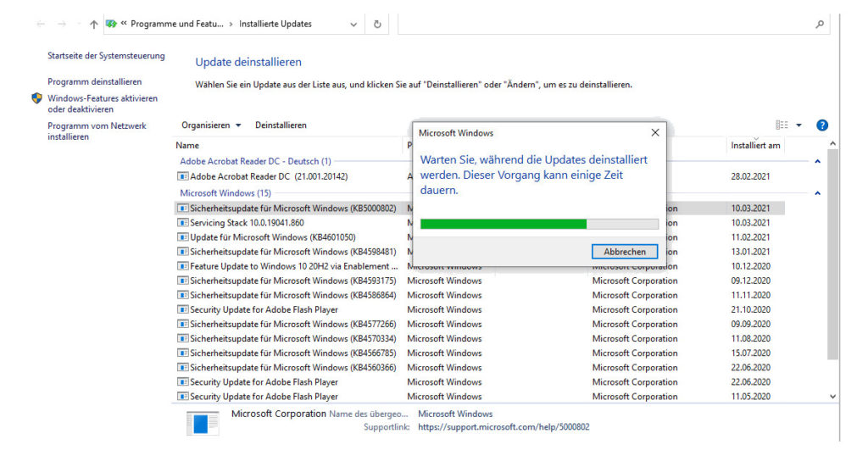Click date 11.11.2020 in the list
This screenshot has width=868, height=456.
click(x=750, y=295)
